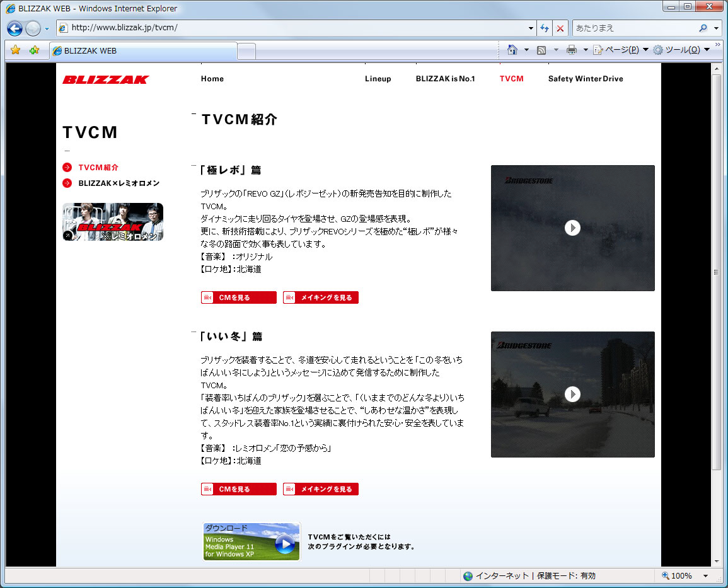The image size is (728, 588).
Task: Click the 「極レボ」篇 section heading
Action: [231, 170]
